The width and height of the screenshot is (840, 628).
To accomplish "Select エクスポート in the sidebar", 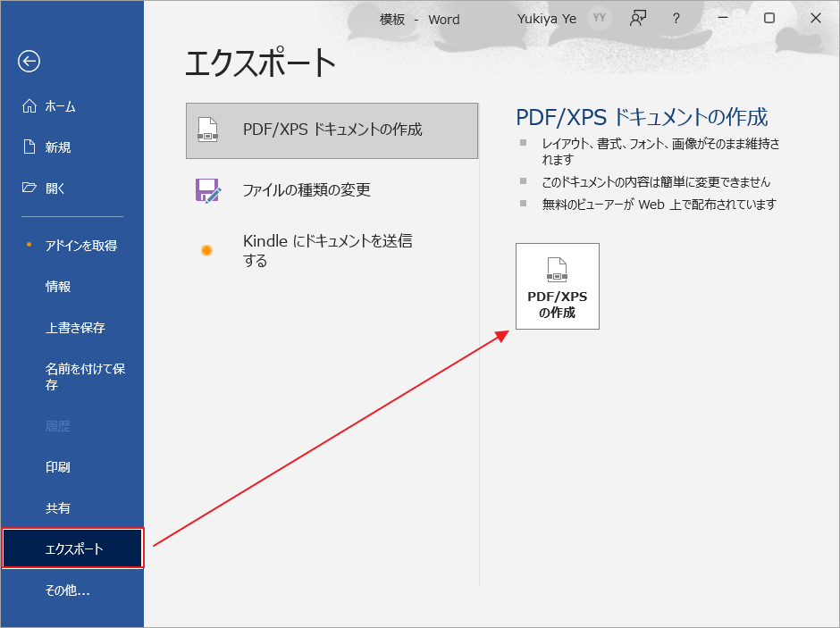I will [x=73, y=548].
